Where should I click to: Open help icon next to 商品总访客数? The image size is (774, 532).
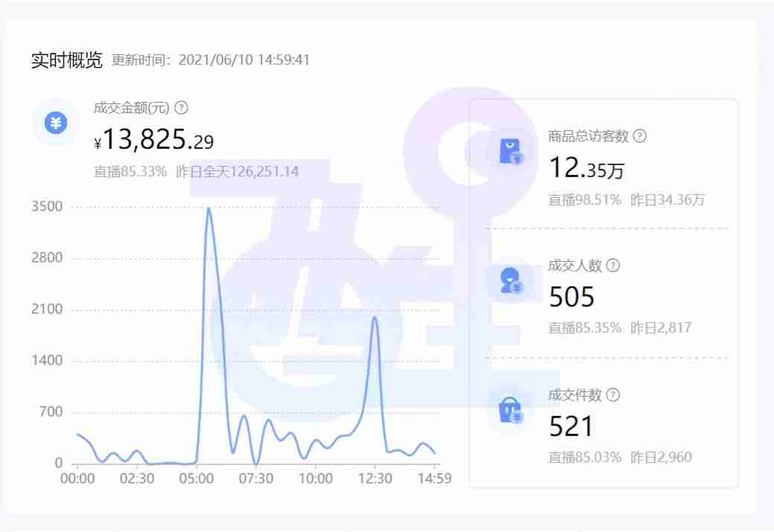coord(640,135)
